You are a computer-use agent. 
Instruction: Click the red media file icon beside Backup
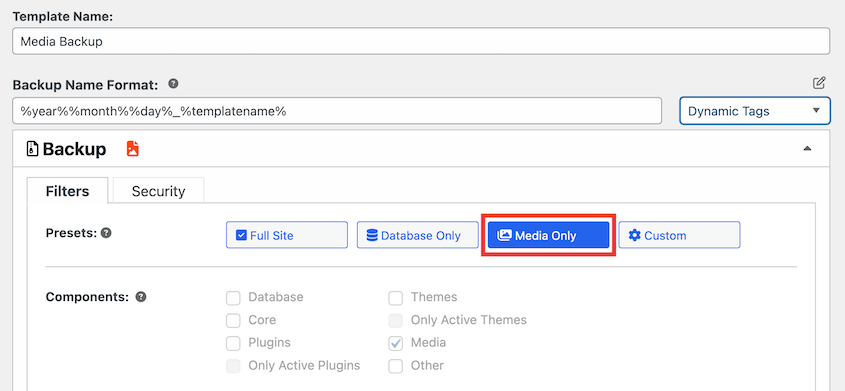[133, 149]
